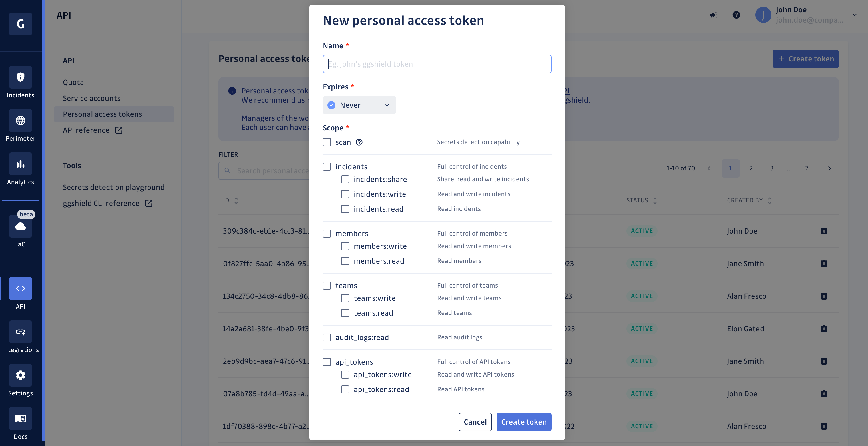Enable the audit_logs:read scope
The image size is (868, 446).
[326, 337]
